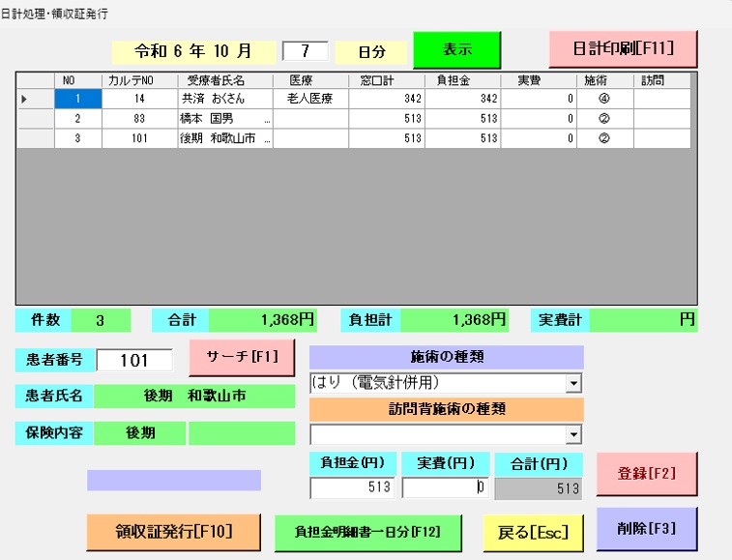The height and width of the screenshot is (560, 732).
Task: Click the row selector arrow of row 1
Action: 26,99
